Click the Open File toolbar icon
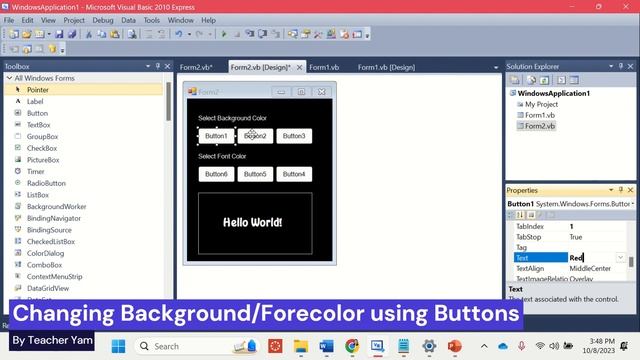The height and width of the screenshot is (360, 640). coord(27,34)
